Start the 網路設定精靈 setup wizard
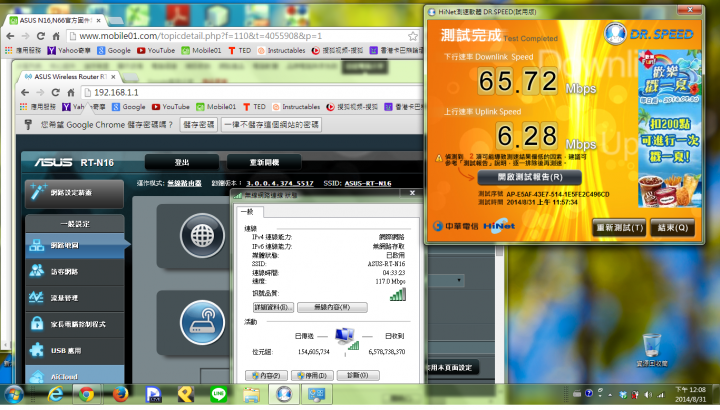This screenshot has width=720, height=410. [x=74, y=193]
